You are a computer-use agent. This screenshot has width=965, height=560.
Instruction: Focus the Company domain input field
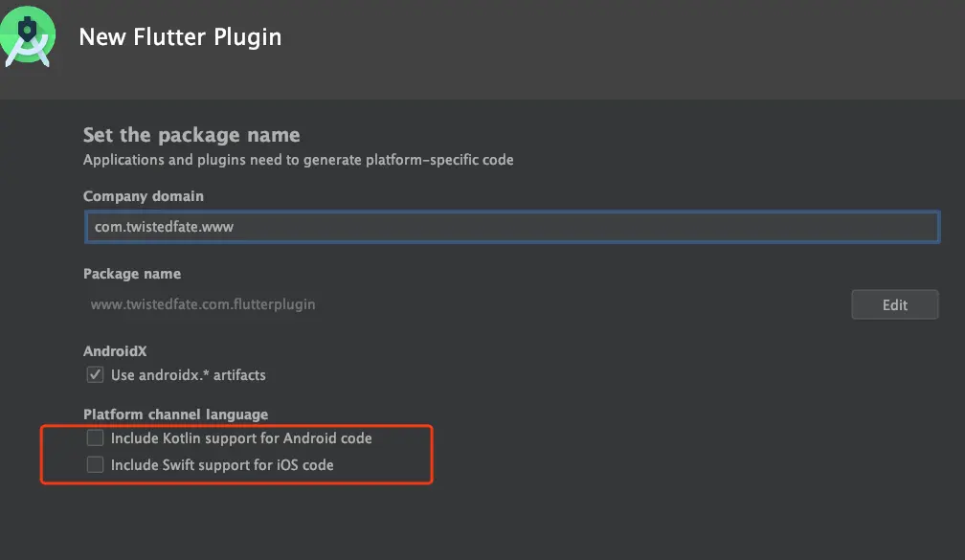tap(512, 227)
